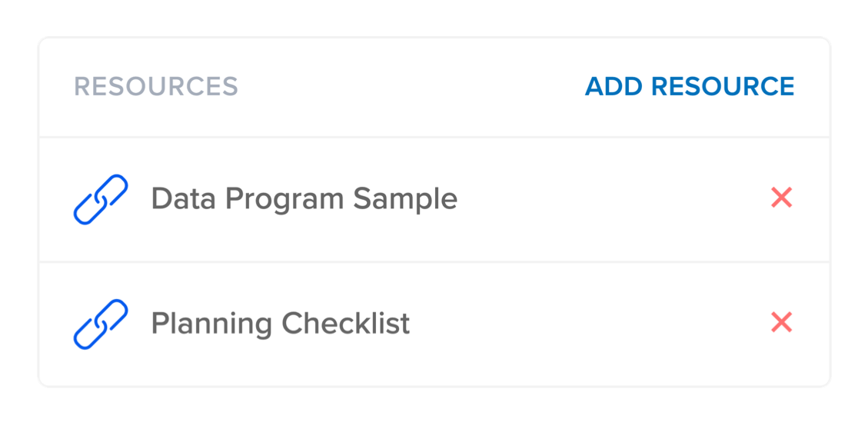Add a new resource via header button
Image resolution: width=868 pixels, height=429 pixels.
(x=689, y=86)
